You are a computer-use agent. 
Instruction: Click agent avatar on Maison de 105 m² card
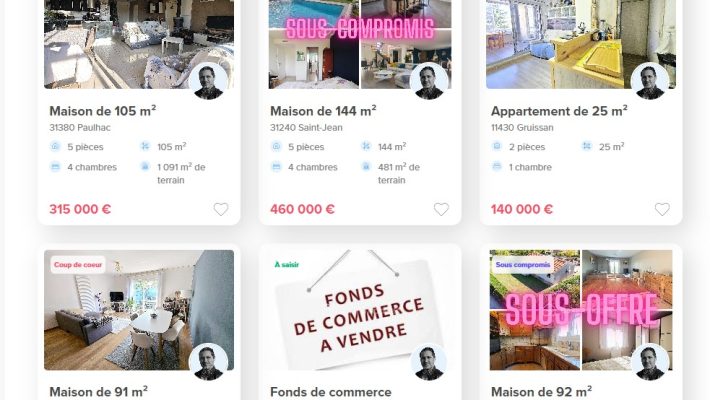(x=208, y=82)
